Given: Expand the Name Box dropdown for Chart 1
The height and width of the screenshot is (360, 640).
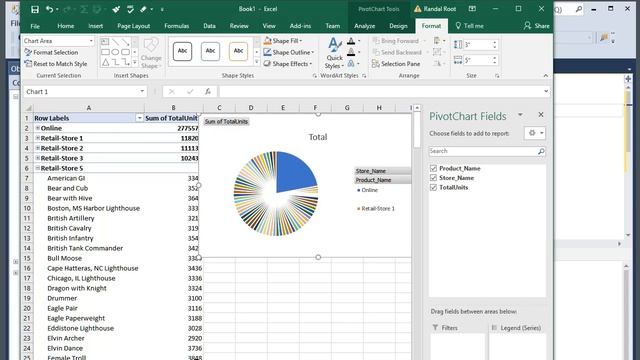Looking at the screenshot, I should click(x=142, y=91).
